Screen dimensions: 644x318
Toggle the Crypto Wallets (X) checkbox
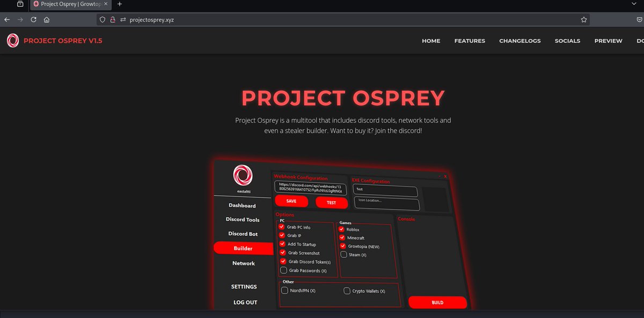[347, 291]
